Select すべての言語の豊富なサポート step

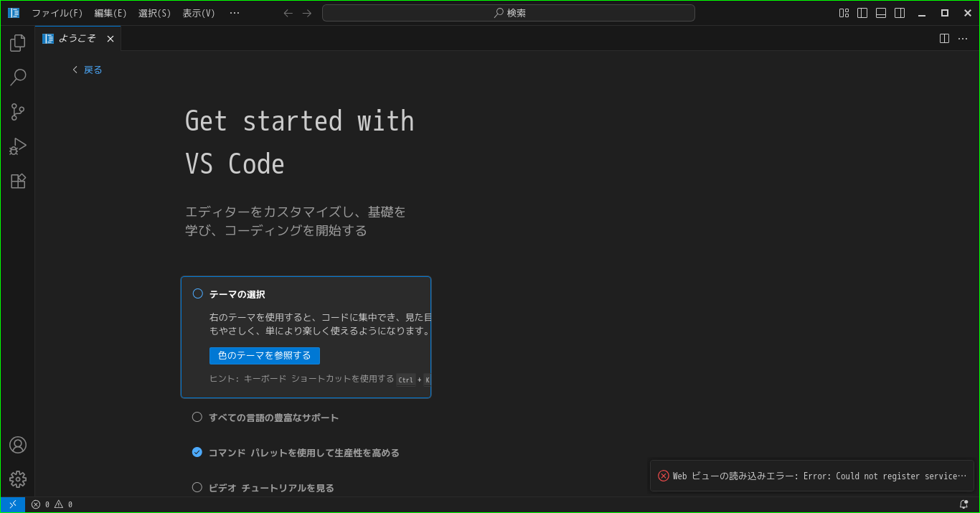[265, 418]
